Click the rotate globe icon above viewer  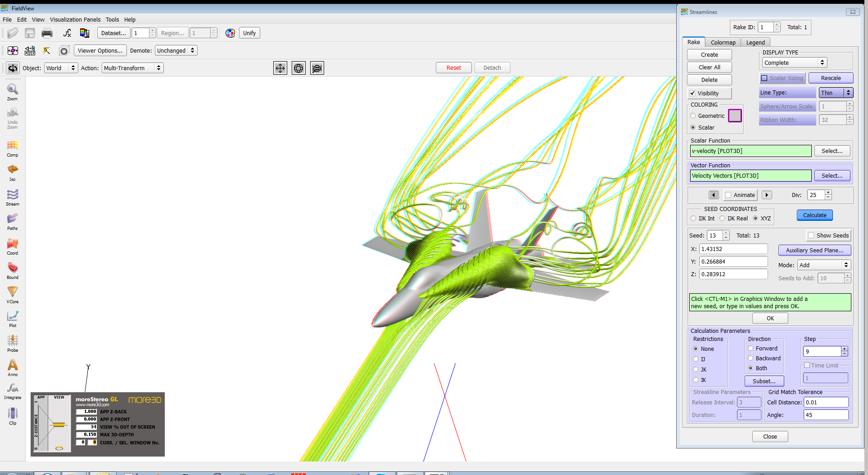[298, 68]
